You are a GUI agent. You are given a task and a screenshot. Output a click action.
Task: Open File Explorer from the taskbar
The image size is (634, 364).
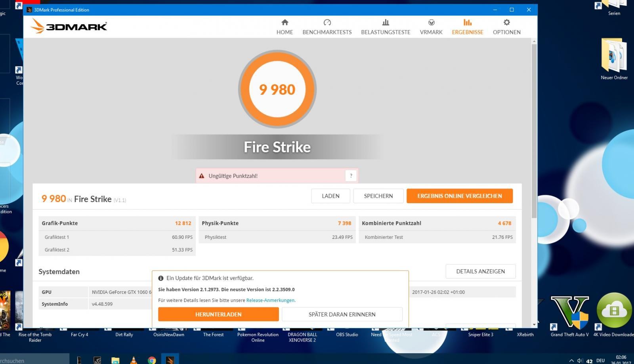click(115, 360)
